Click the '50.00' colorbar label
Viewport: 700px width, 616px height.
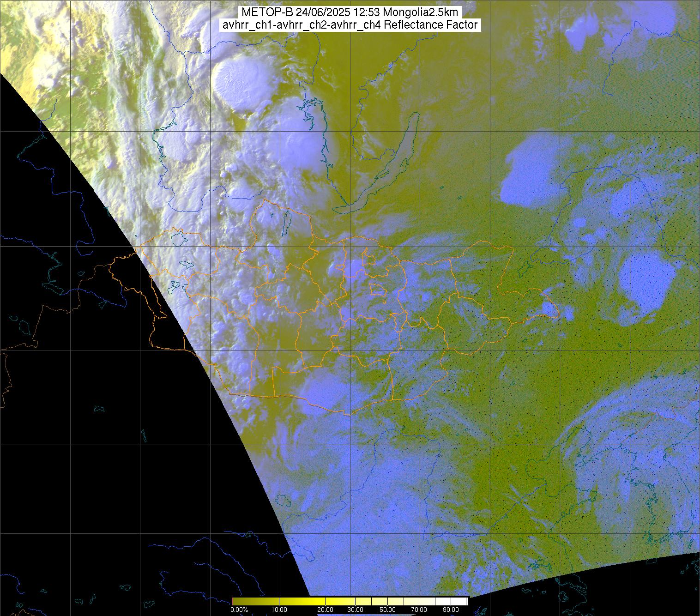pyautogui.click(x=387, y=610)
